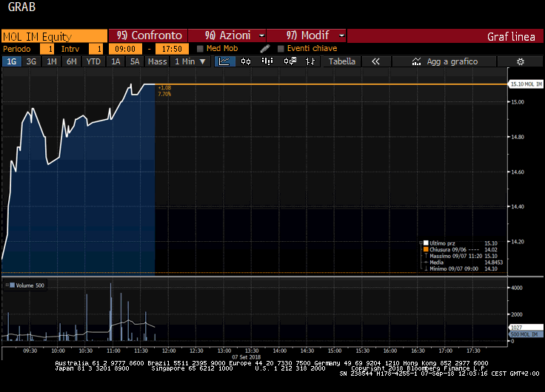This screenshot has width=545, height=392.
Task: Select the YTD range tab
Action: pyautogui.click(x=93, y=61)
